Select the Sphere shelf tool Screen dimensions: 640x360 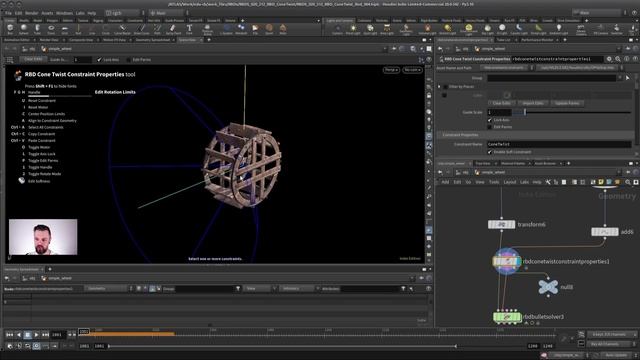(24, 29)
